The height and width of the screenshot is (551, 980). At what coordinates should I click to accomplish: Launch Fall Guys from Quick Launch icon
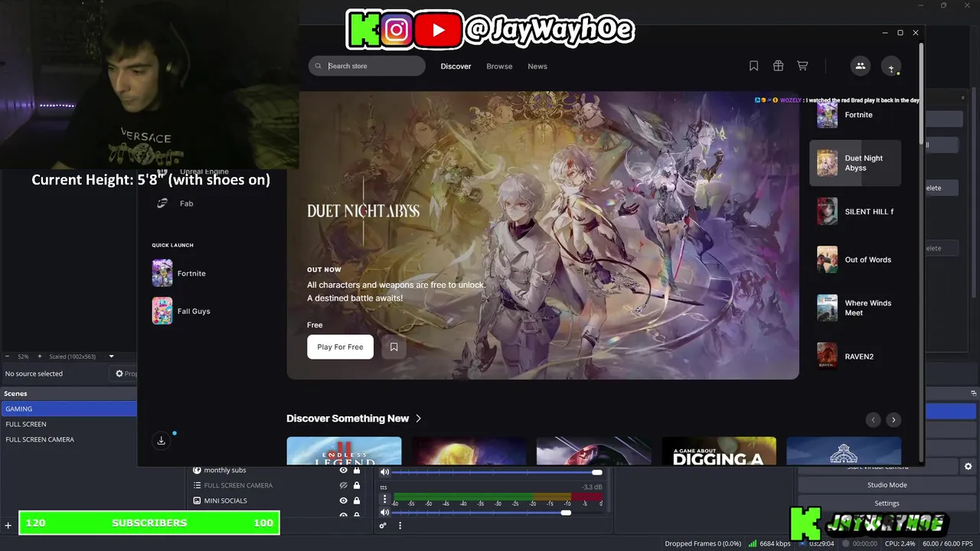click(x=162, y=311)
